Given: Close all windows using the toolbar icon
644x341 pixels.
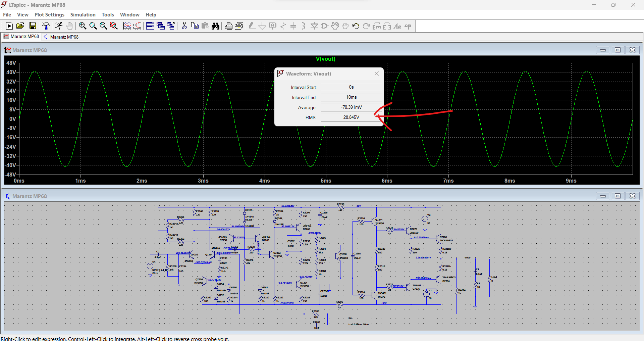Looking at the screenshot, I should 171,26.
